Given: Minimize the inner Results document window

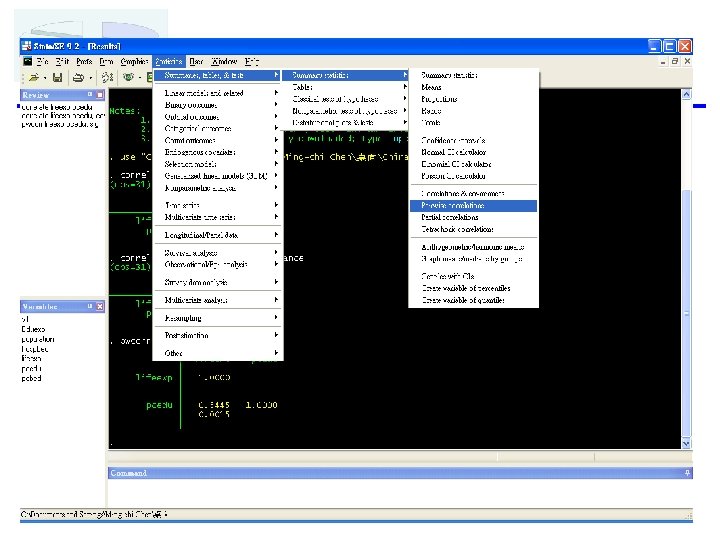Looking at the screenshot, I should tap(663, 61).
